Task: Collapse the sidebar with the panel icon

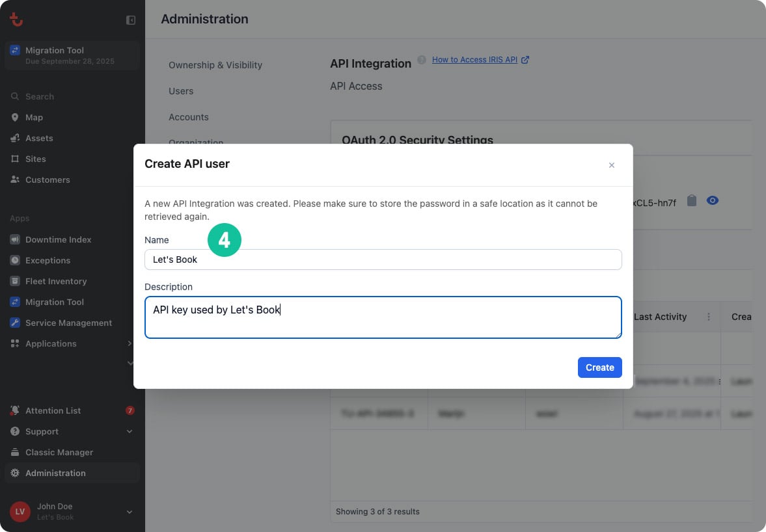Action: click(x=131, y=20)
